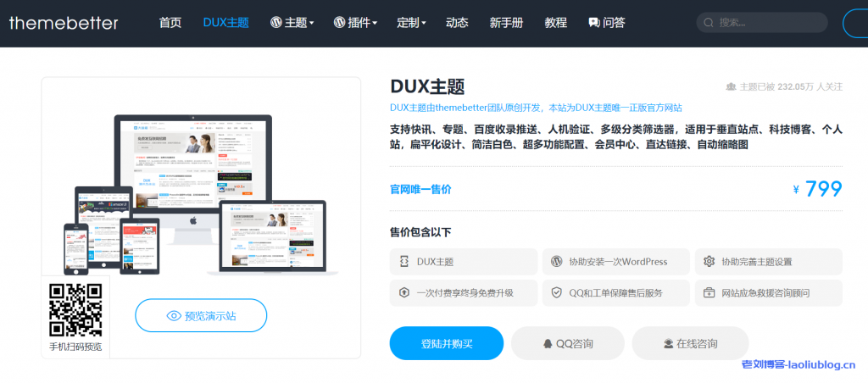Click the QQ和工单保障售后服务 tag
Image resolution: width=868 pixels, height=383 pixels.
click(x=616, y=293)
